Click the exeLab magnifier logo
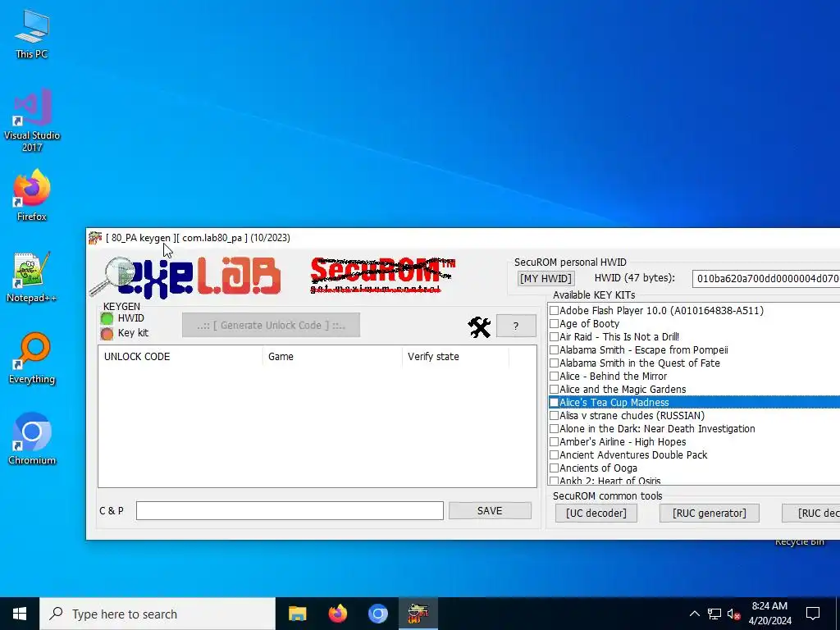840x630 pixels. coord(186,276)
